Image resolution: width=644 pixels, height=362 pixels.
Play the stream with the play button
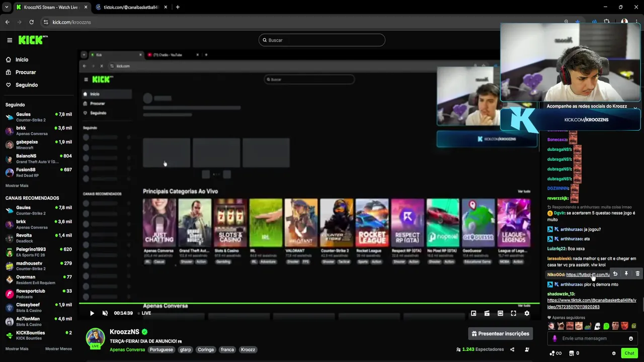pyautogui.click(x=92, y=313)
